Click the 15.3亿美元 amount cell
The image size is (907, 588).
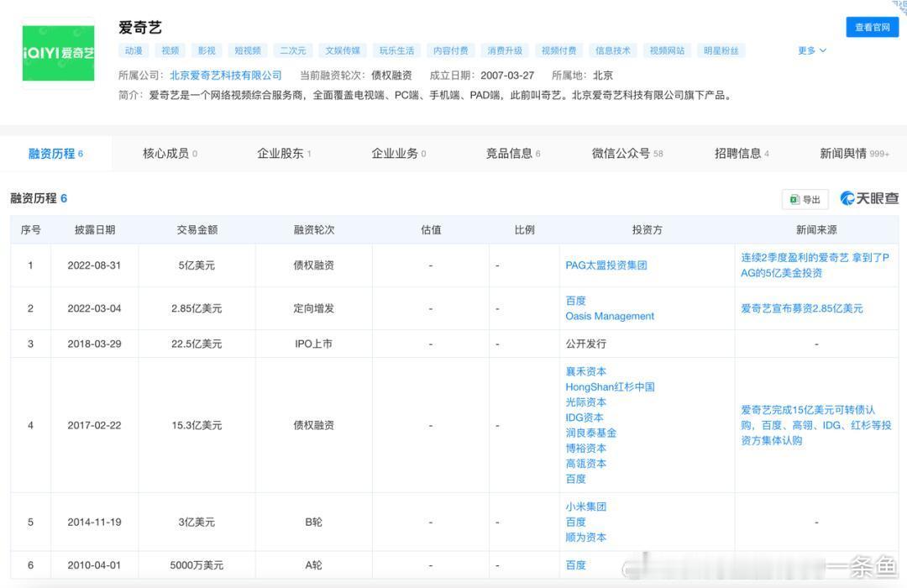(197, 425)
